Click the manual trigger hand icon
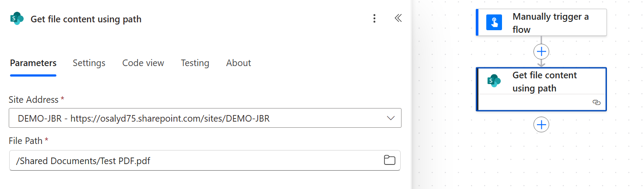The image size is (644, 189). coord(494,23)
